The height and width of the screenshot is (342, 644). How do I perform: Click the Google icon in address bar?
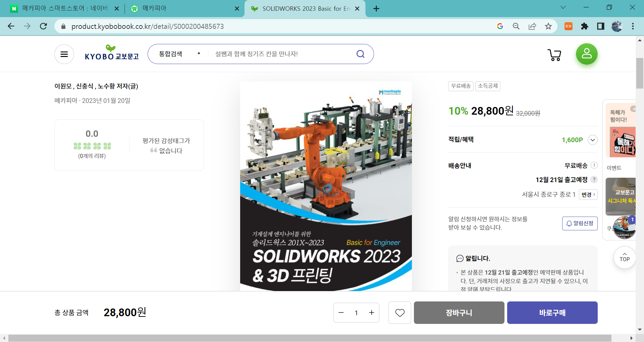click(500, 26)
